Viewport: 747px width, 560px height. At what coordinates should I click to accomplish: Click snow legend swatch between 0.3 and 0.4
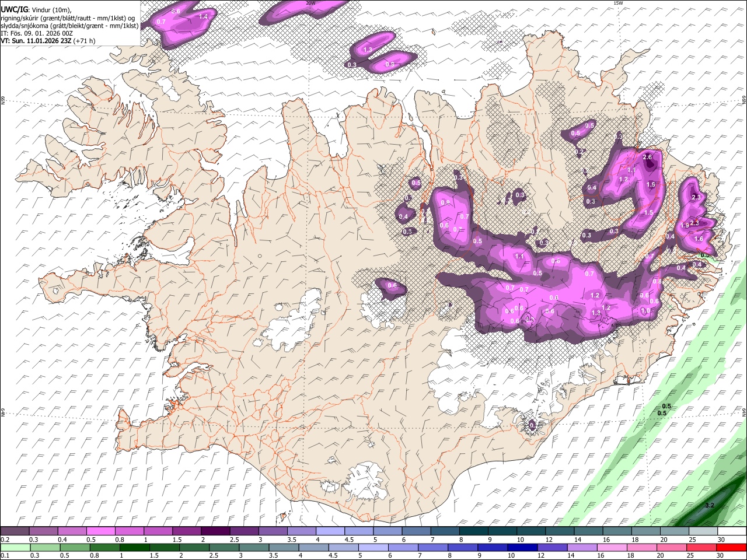[x=43, y=531]
